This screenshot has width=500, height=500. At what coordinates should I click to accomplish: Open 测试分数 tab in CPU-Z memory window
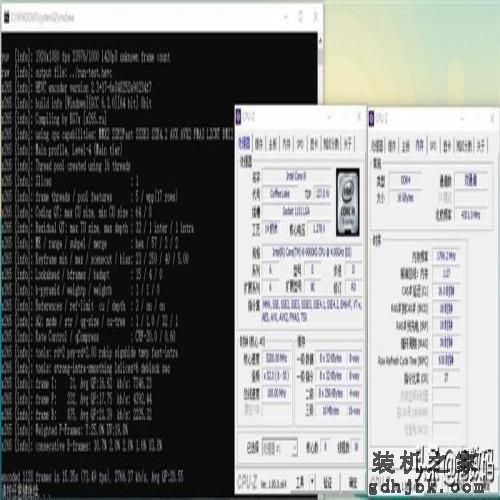click(464, 146)
